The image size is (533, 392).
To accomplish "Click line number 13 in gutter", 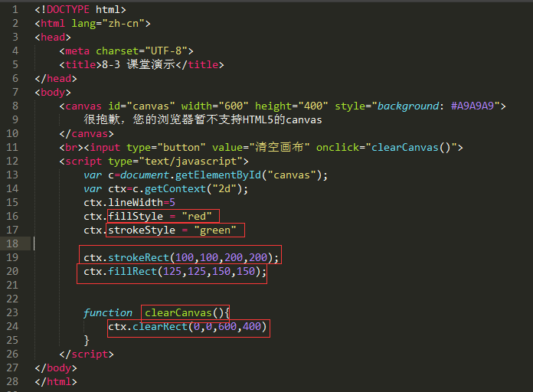I will [x=12, y=175].
